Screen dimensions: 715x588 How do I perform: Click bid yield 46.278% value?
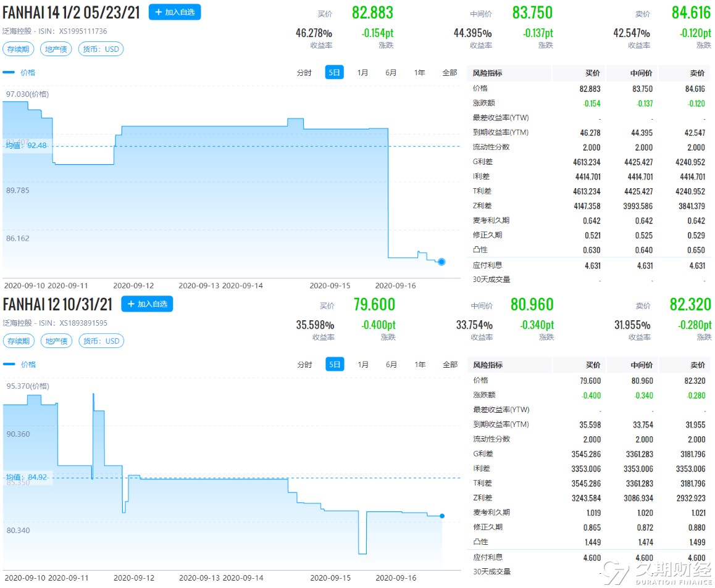pos(314,33)
